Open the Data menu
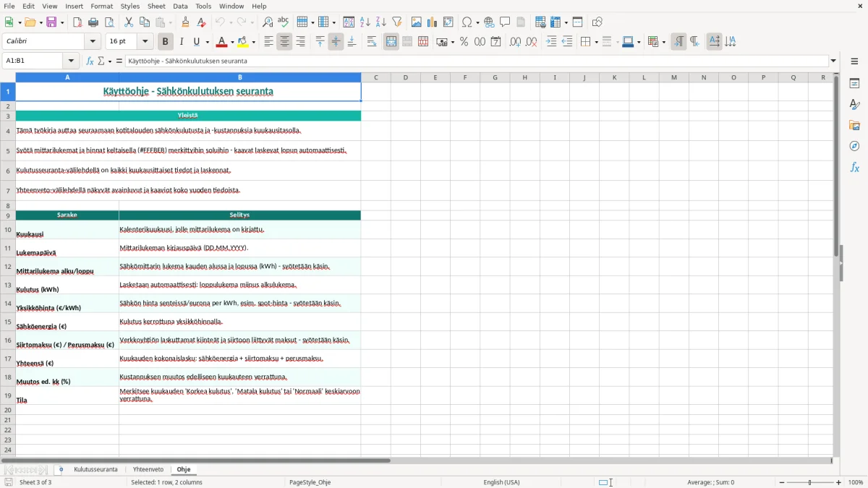 click(180, 6)
